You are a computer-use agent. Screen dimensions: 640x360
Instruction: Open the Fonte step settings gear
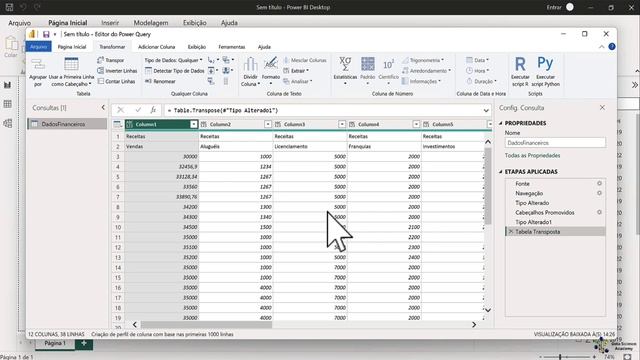coord(599,184)
